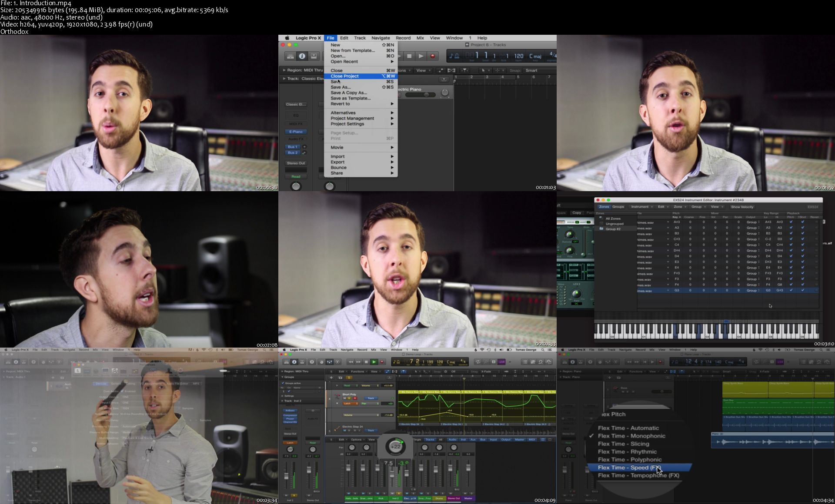Uncheck the Groups active checkbox

pyautogui.click(x=283, y=383)
